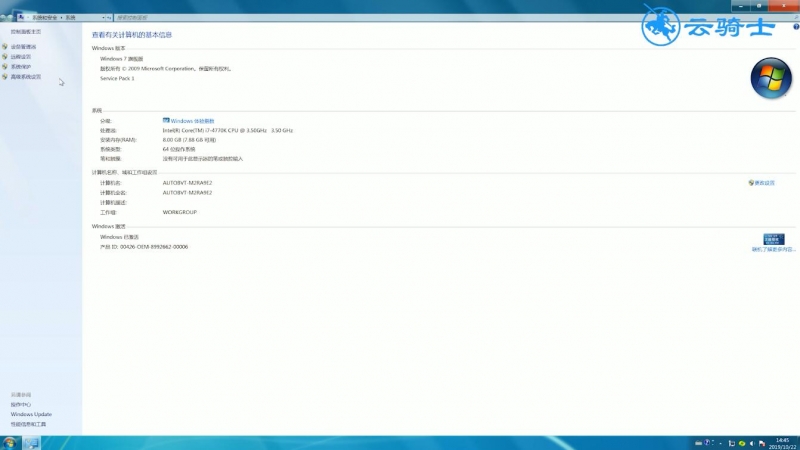The width and height of the screenshot is (800, 450).
Task: Open 高级系统设置 (Advanced system settings) link
Action: pos(26,77)
